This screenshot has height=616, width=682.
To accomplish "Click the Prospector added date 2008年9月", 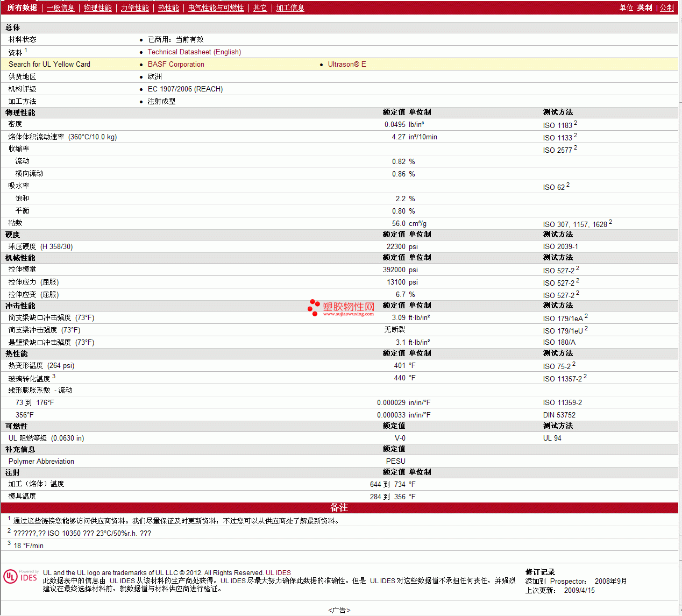I will tap(611, 581).
